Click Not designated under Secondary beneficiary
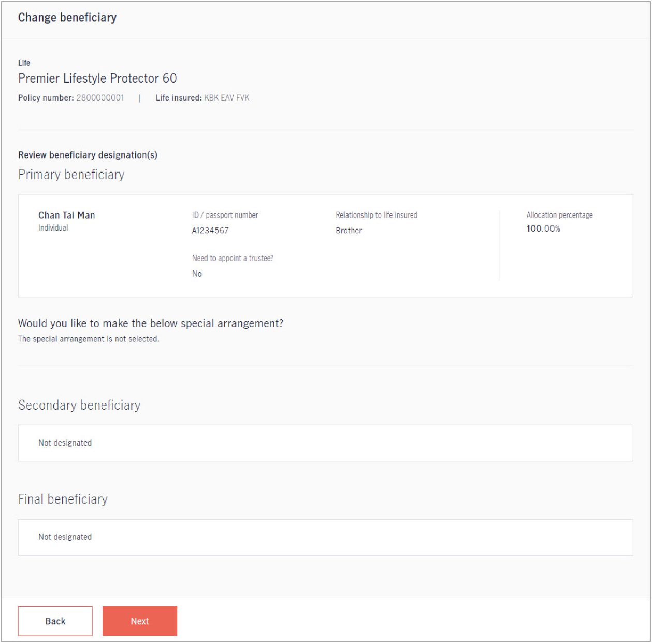 pos(65,443)
